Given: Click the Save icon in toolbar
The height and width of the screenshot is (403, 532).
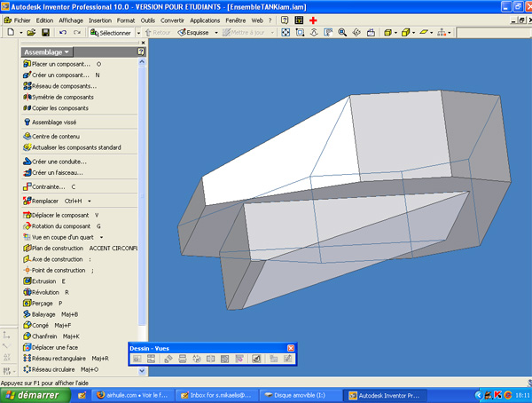Looking at the screenshot, I should coord(45,33).
